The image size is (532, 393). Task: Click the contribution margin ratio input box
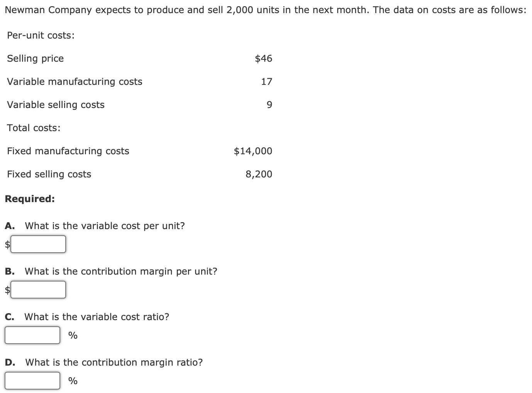pos(32,380)
